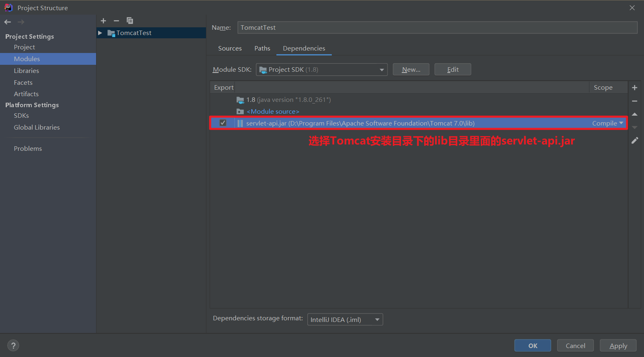
Task: Edit dependency with the pencil icon
Action: (635, 141)
